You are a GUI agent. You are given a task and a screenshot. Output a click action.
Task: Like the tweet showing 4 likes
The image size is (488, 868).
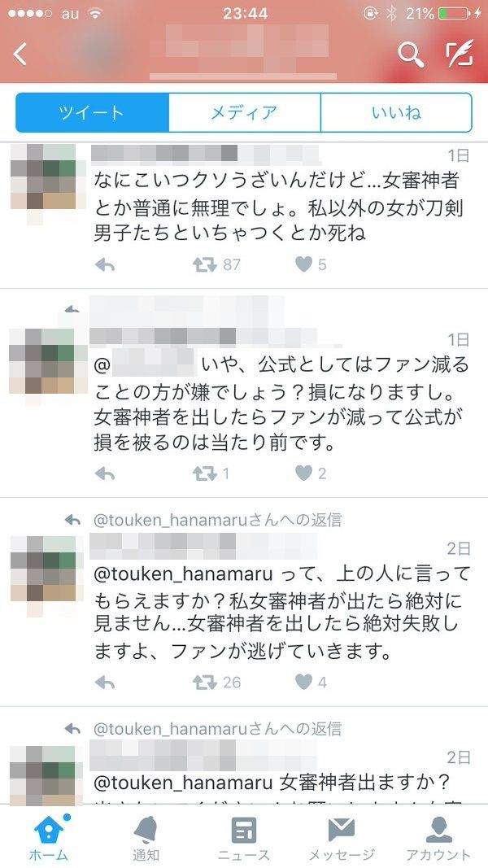(x=303, y=682)
